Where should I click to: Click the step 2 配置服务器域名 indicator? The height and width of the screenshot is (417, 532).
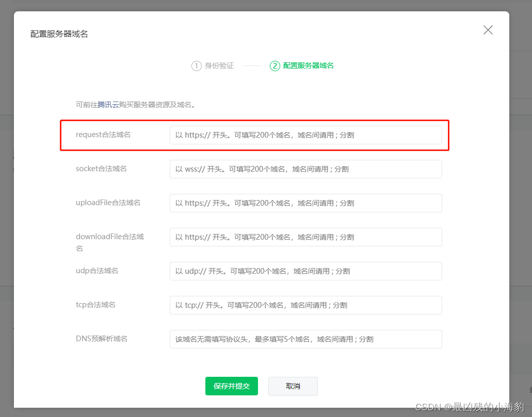click(302, 65)
